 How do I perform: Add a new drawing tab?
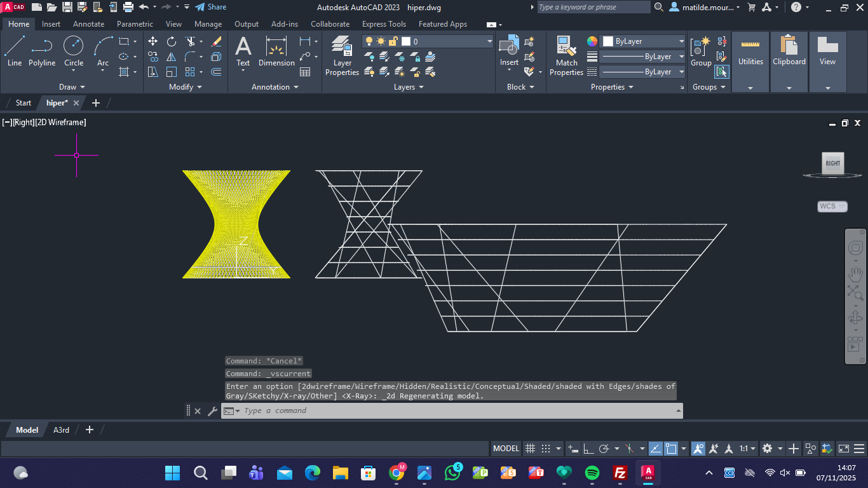(96, 103)
